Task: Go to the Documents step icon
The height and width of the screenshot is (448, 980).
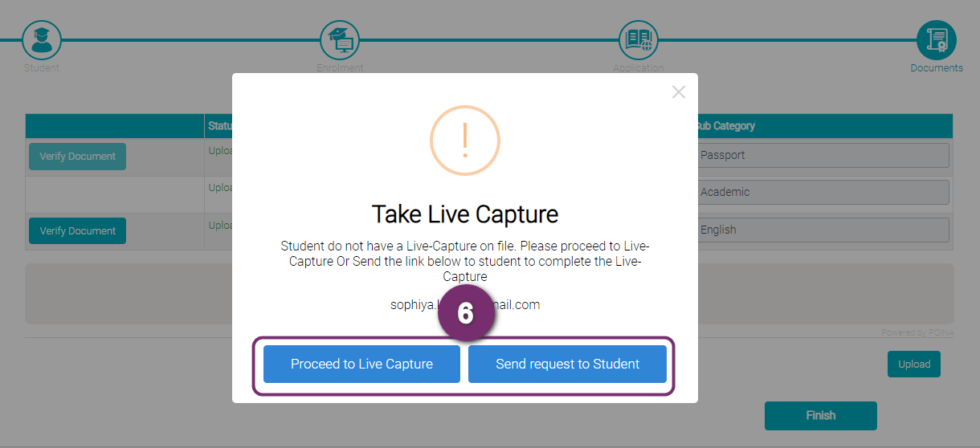Action: tap(937, 39)
